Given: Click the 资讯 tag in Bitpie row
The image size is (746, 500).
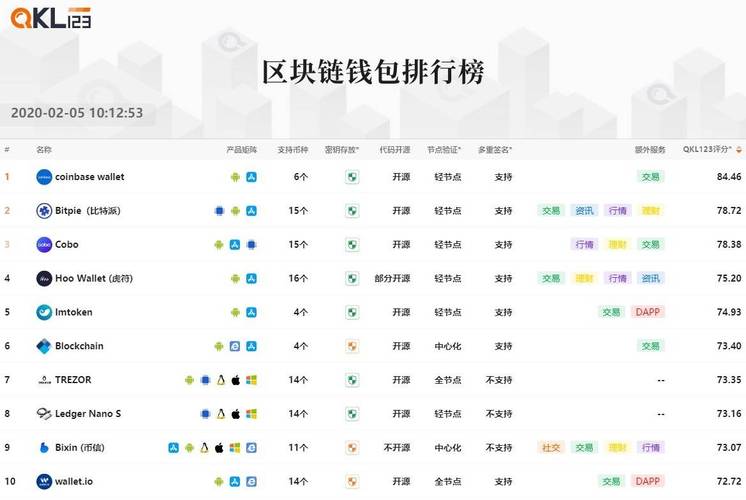Looking at the screenshot, I should coord(584,211).
